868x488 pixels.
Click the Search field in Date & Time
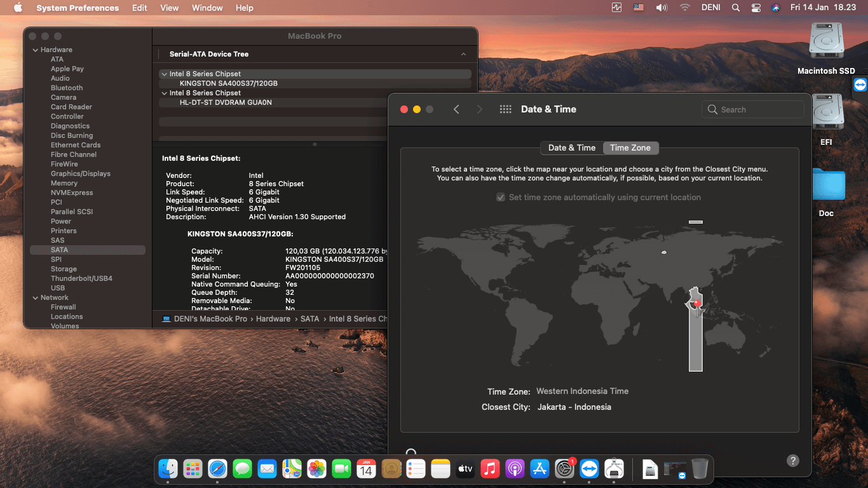point(753,109)
